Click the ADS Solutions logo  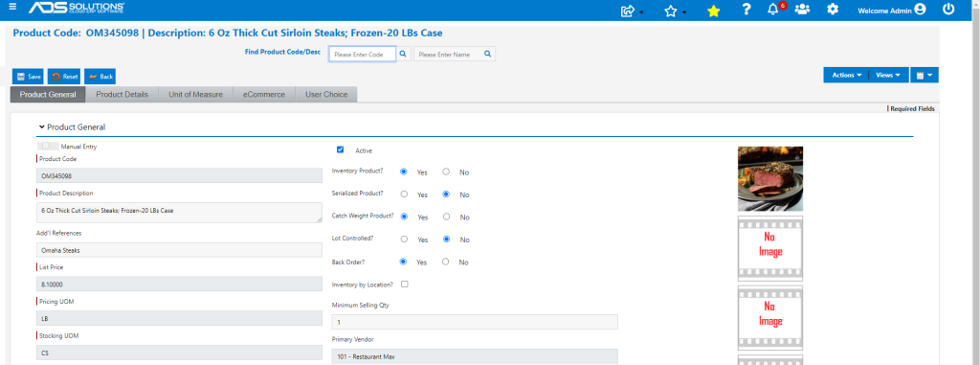click(x=77, y=8)
